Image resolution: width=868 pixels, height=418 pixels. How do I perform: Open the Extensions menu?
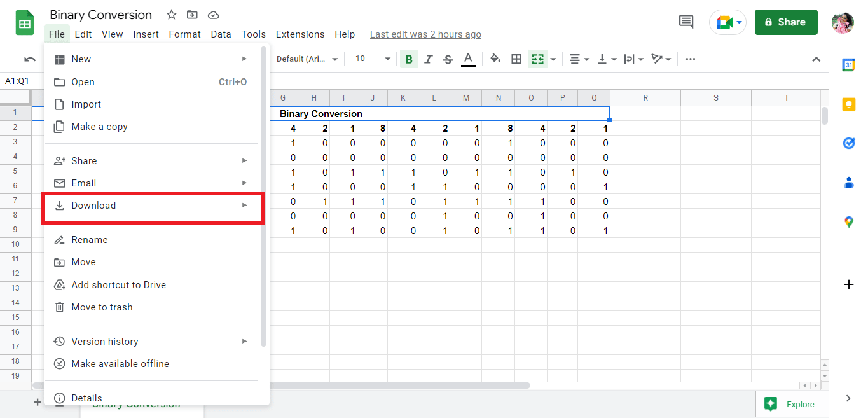point(300,34)
